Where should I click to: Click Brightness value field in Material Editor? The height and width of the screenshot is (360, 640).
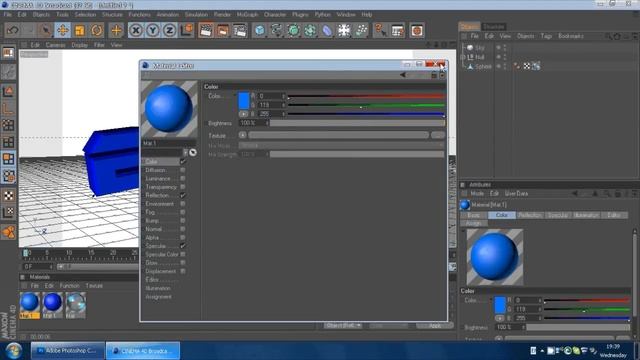tap(253, 123)
